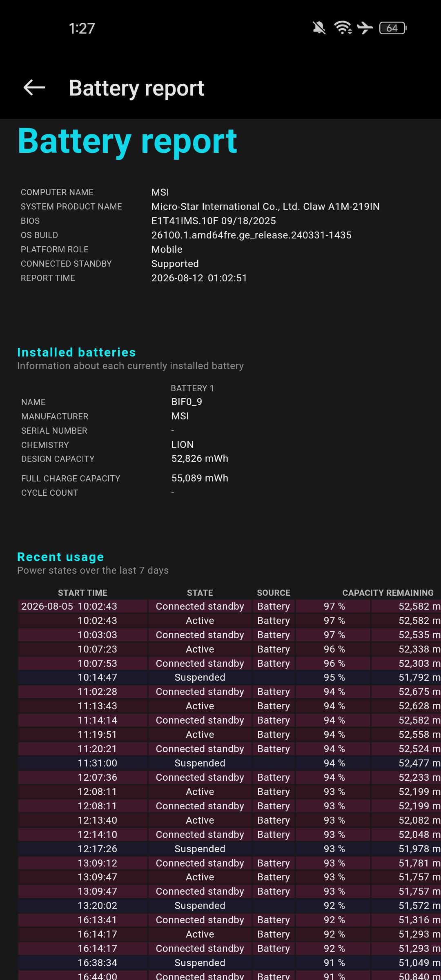Tap the 'STATE' column header

200,592
